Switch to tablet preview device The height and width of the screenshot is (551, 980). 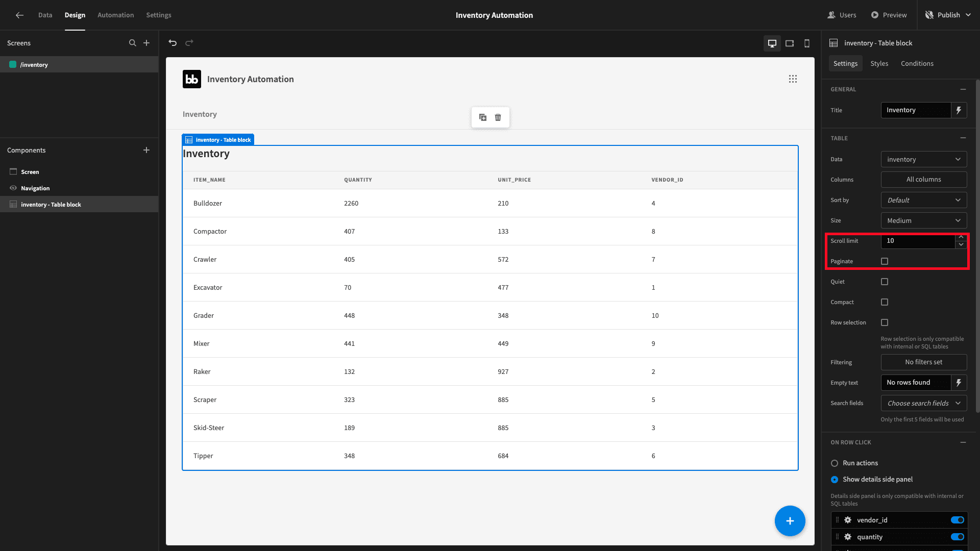(x=790, y=43)
